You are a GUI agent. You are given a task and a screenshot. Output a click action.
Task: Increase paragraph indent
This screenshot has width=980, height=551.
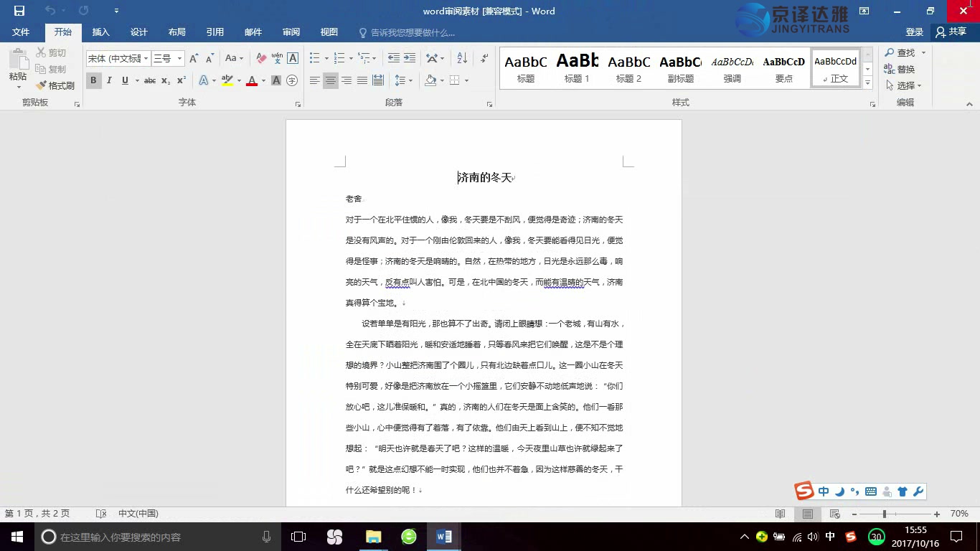coord(410,59)
